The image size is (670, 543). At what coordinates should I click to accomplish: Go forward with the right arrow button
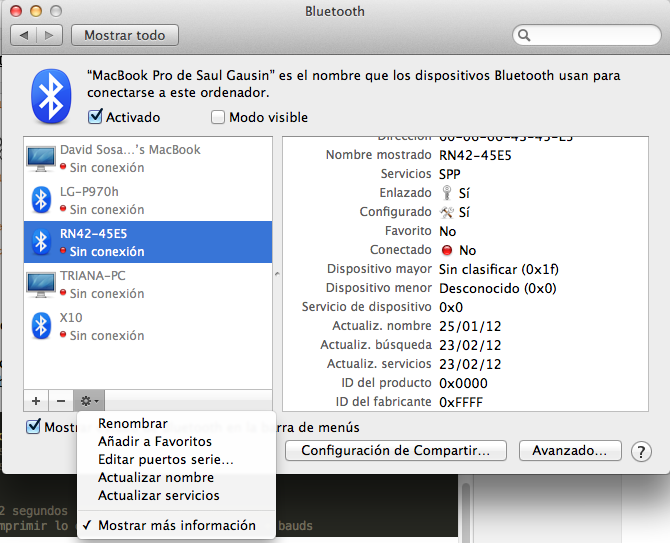click(x=50, y=35)
